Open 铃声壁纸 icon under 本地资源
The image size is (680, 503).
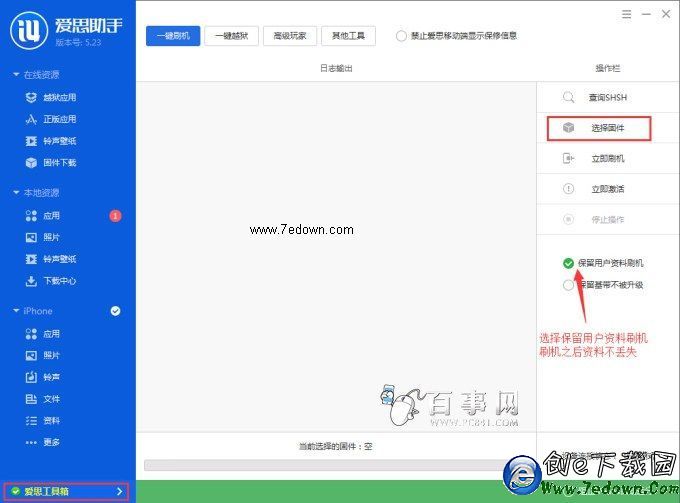click(x=31, y=259)
